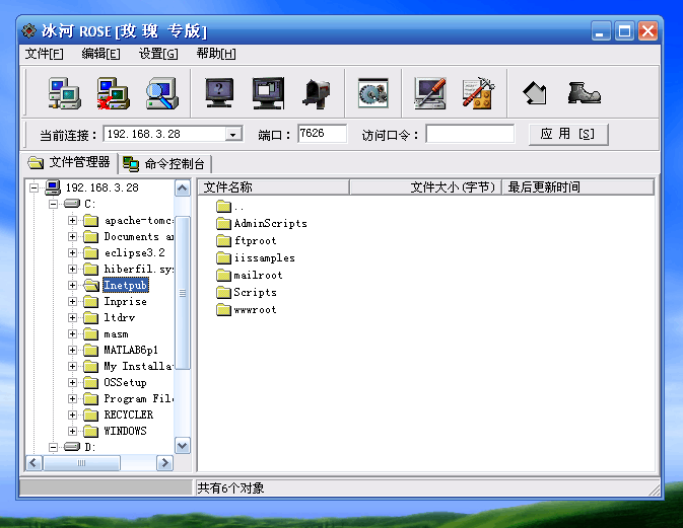Select the AdminScripts folder
This screenshot has height=528, width=683.
click(262, 223)
